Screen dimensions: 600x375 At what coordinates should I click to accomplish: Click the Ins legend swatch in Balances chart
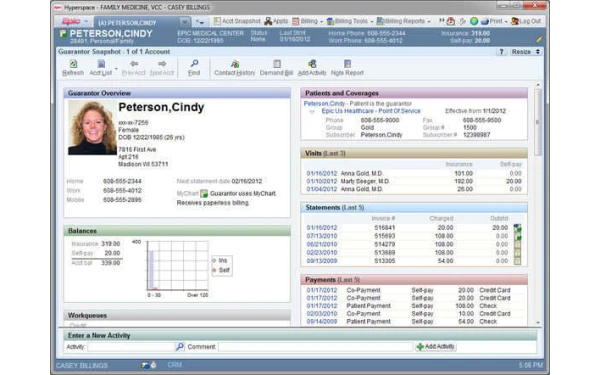214,261
